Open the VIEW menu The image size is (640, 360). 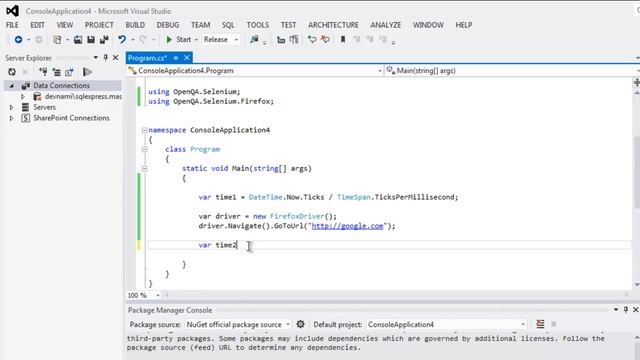[65, 25]
